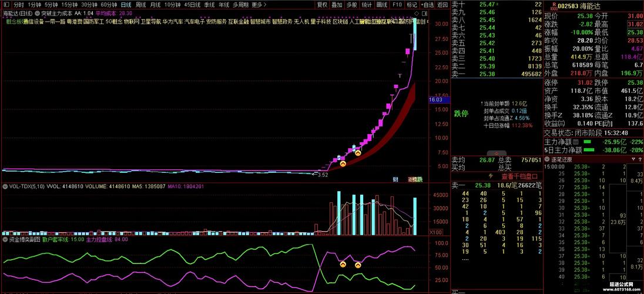Click the 叠加 overlay button
Viewport: 644px width, 294px height.
[337, 4]
